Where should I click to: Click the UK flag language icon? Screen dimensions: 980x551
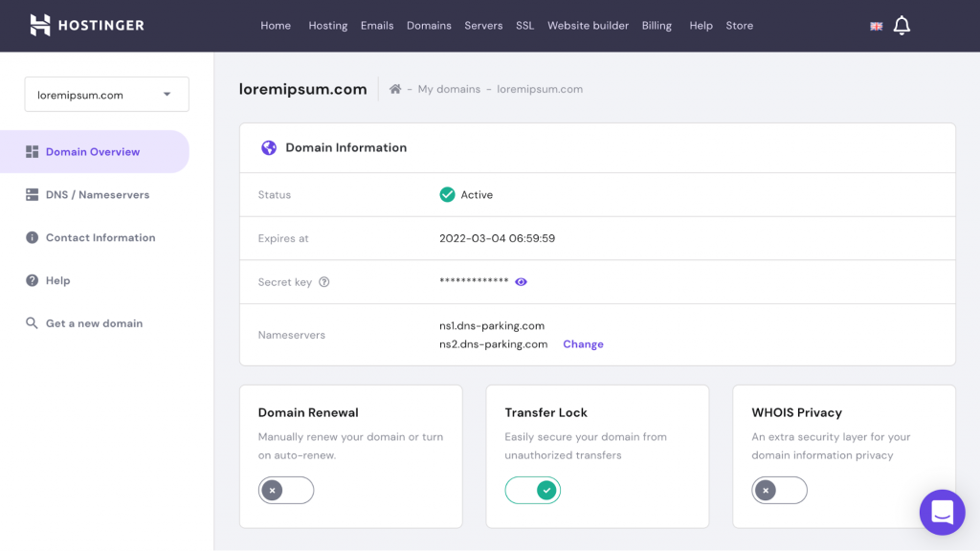coord(876,26)
